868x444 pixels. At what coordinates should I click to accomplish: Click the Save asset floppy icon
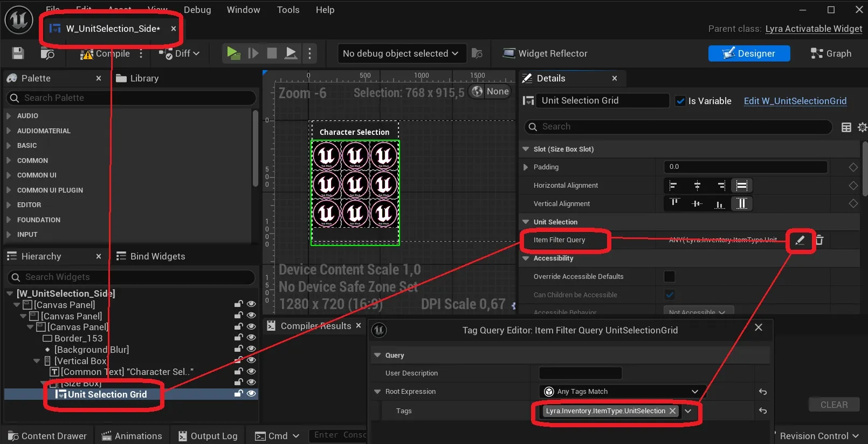(x=18, y=53)
